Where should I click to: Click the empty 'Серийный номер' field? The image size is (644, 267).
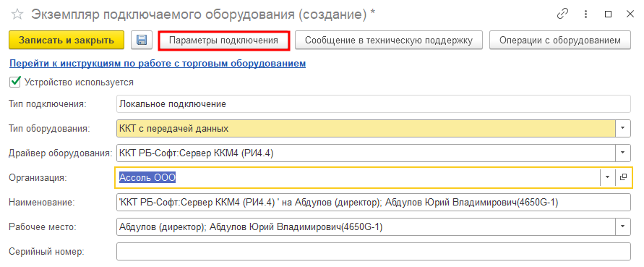tap(374, 251)
